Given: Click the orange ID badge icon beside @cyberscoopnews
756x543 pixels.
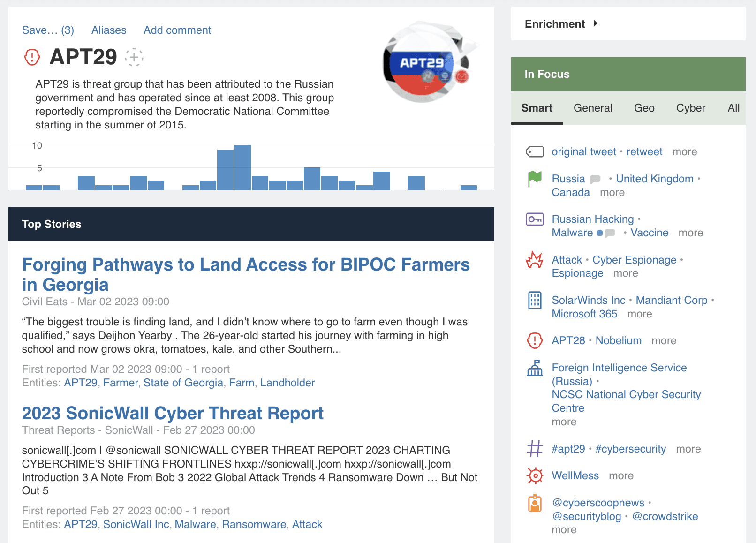Looking at the screenshot, I should point(535,503).
